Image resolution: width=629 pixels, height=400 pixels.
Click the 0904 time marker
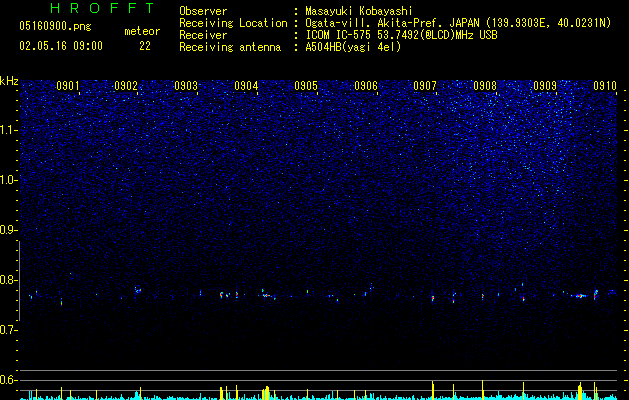pyautogui.click(x=246, y=85)
